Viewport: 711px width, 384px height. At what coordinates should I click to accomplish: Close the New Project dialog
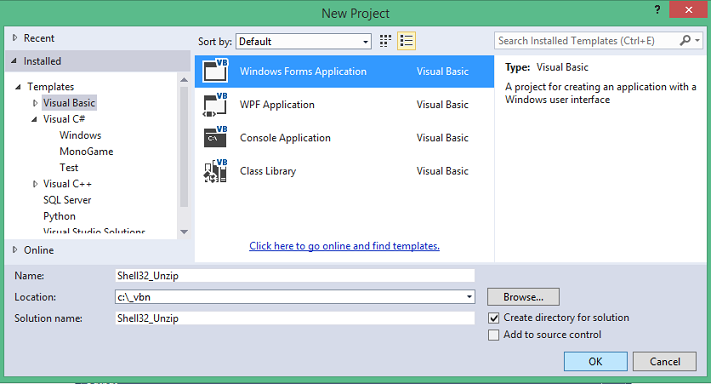(x=688, y=10)
